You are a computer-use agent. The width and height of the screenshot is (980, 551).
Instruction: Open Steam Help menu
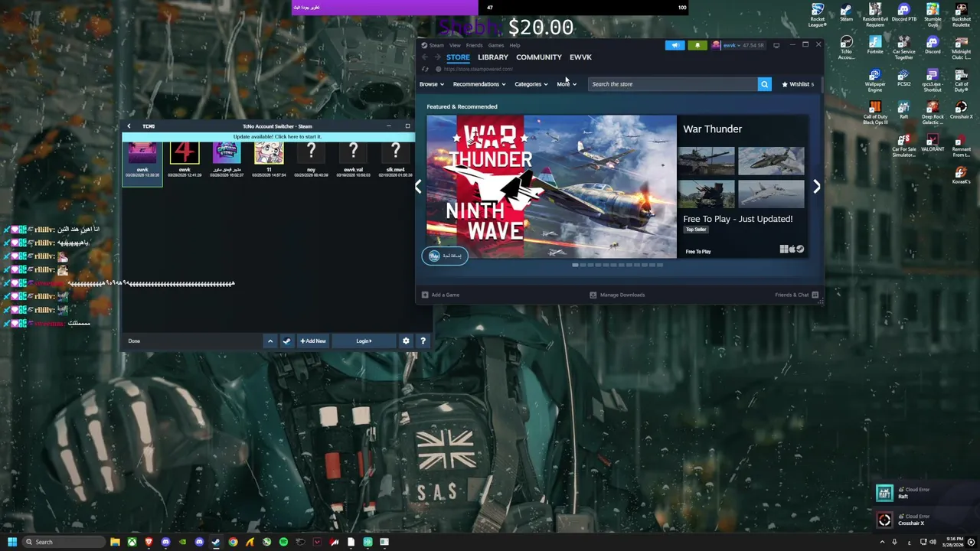(514, 45)
